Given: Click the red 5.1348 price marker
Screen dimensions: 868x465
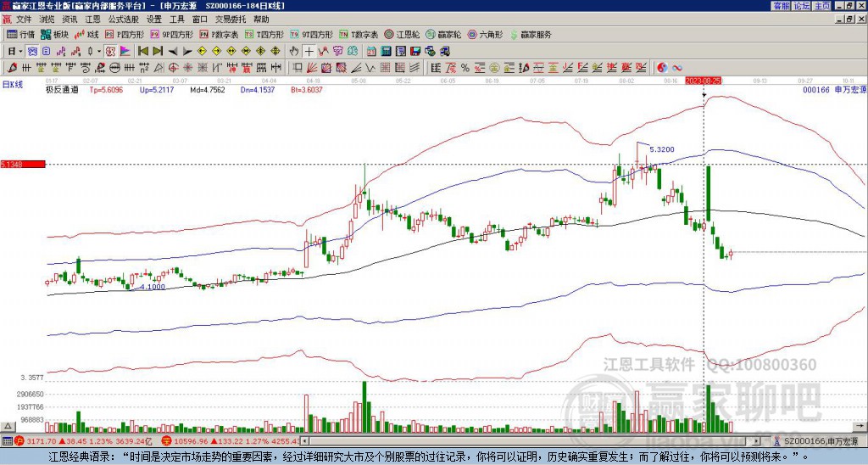Looking at the screenshot, I should 22,164.
